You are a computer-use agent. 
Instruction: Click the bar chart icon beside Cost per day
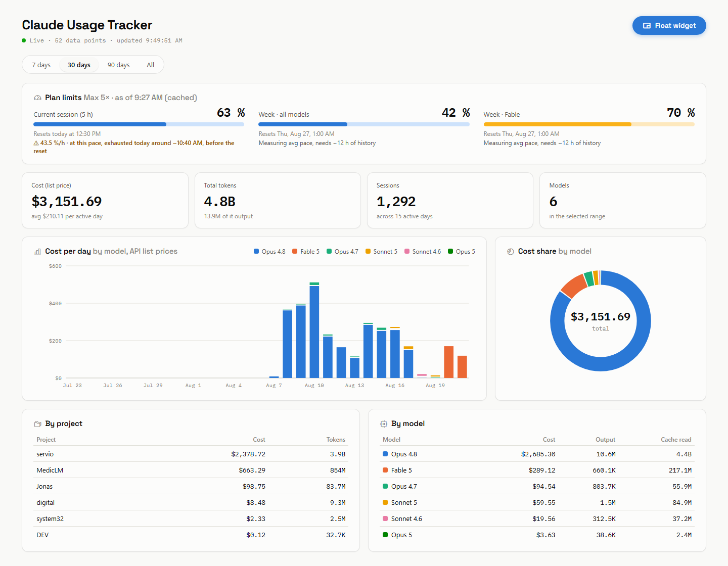click(37, 252)
